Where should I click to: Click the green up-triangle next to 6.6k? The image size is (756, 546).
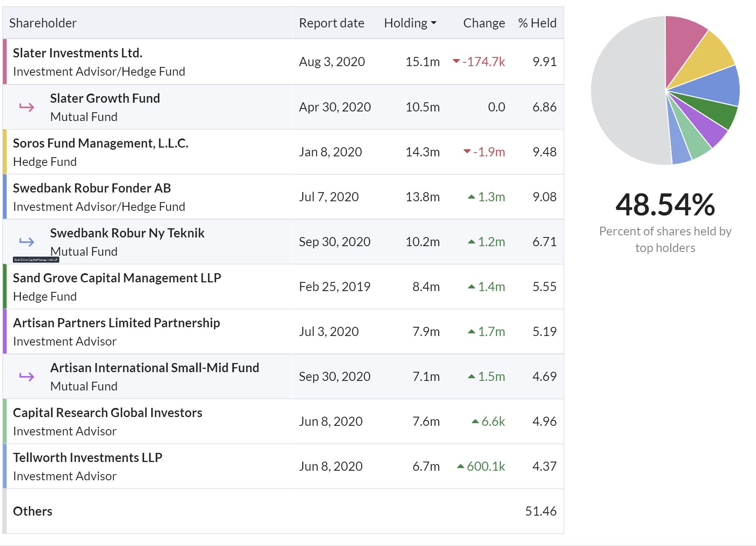click(x=475, y=421)
